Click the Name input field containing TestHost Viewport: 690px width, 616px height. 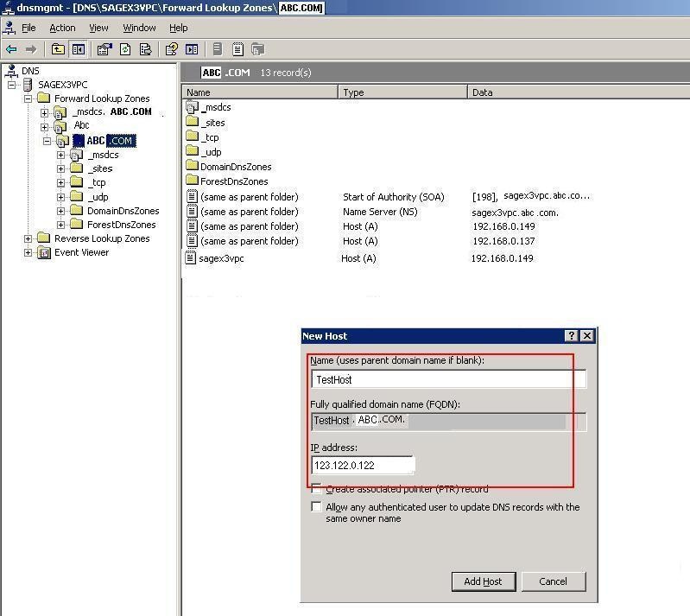pos(448,379)
